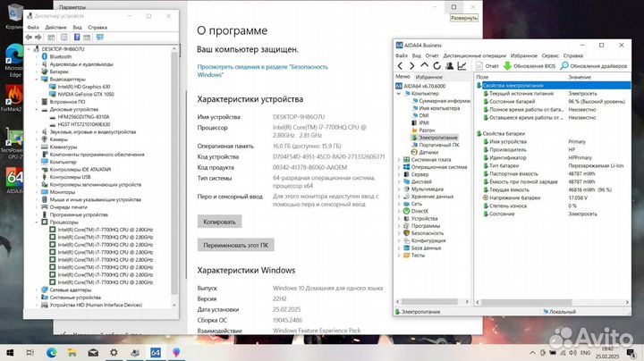Collapse Дисковые устройства node
This screenshot has width=644, height=361.
[x=37, y=110]
